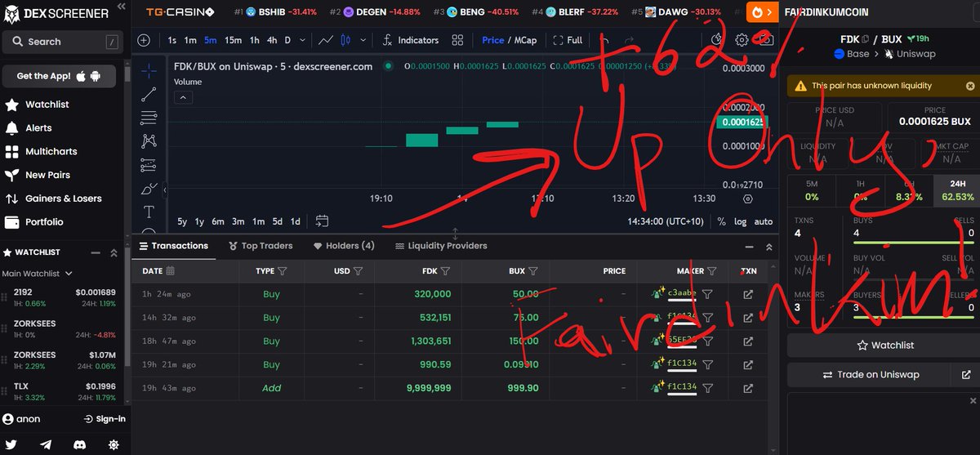The image size is (980, 455).
Task: Switch to the Transactions tab
Action: 174,246
